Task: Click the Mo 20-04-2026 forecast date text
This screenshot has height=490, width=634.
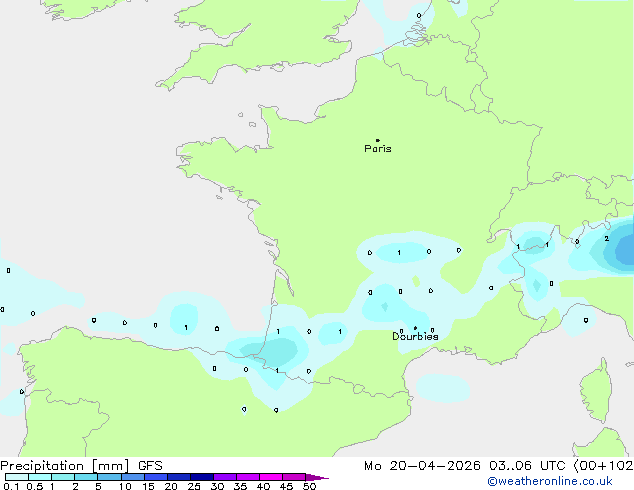Action: [422, 466]
